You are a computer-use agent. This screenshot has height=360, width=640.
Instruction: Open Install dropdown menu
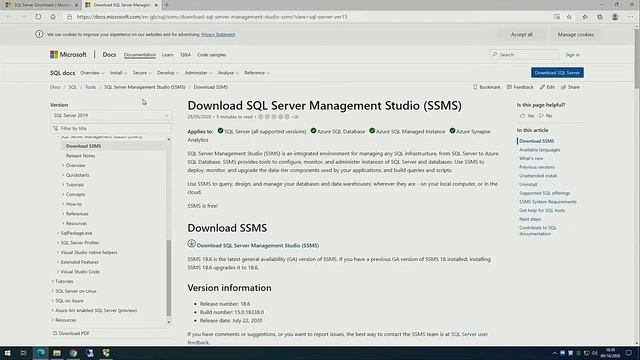119,73
